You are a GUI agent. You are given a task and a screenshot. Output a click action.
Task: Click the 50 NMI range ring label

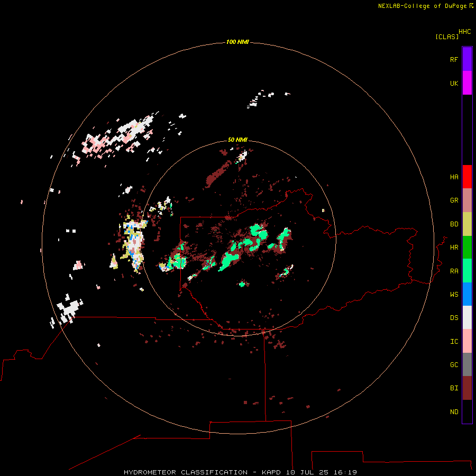[237, 140]
